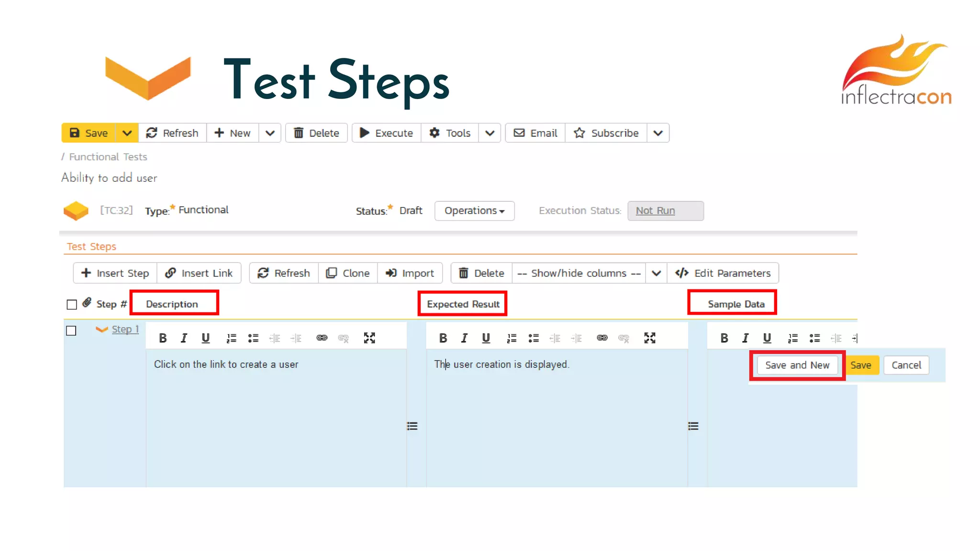
Task: Insert numbered list in Sample Data editor
Action: click(x=793, y=338)
